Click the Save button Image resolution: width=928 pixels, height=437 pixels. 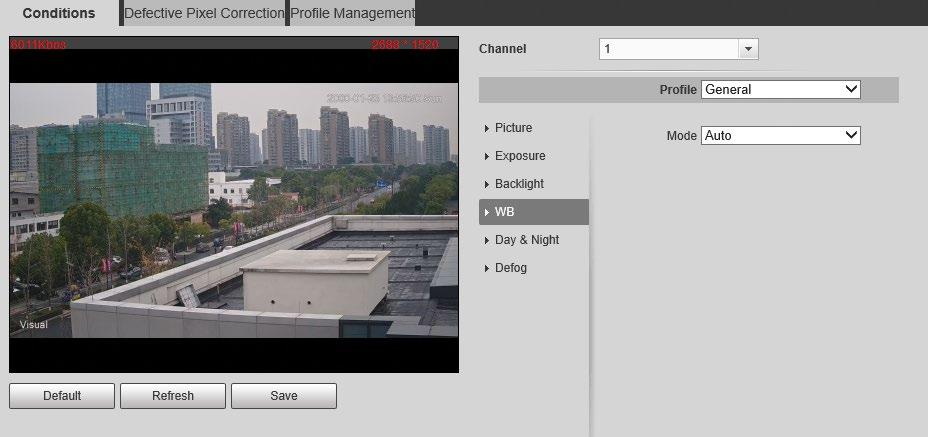pyautogui.click(x=284, y=396)
